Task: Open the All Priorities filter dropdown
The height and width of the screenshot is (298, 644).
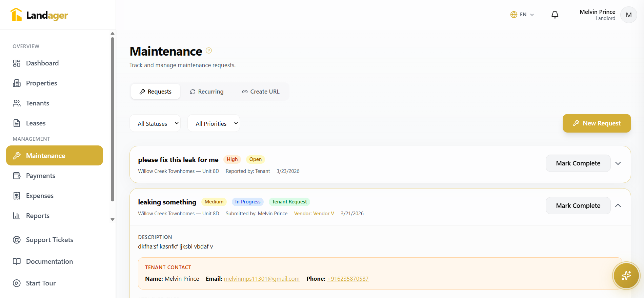Action: [214, 123]
